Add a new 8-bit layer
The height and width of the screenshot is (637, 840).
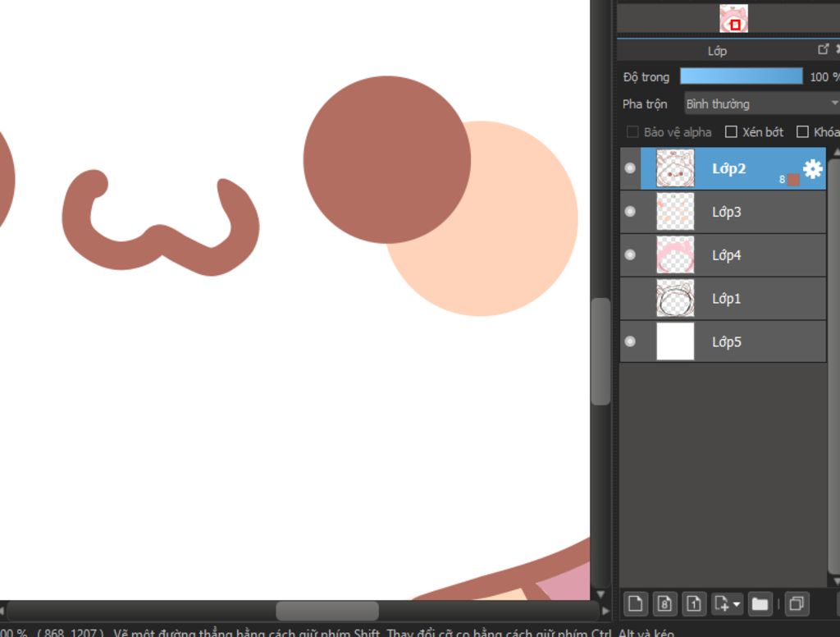(x=664, y=604)
